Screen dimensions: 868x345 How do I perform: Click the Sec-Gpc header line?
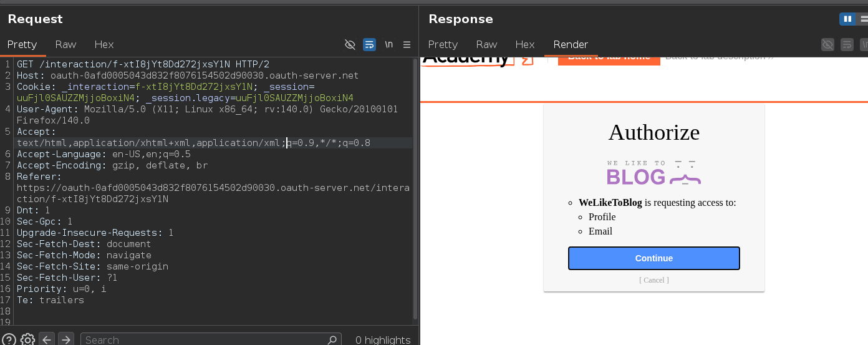[44, 221]
